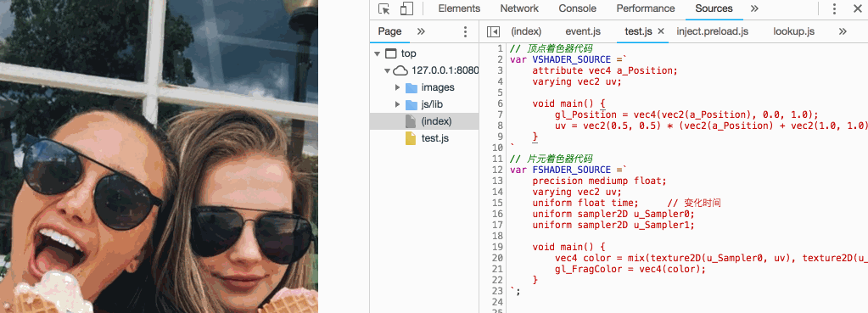This screenshot has width=868, height=313.
Task: Open the event.js editor tab
Action: pos(583,31)
